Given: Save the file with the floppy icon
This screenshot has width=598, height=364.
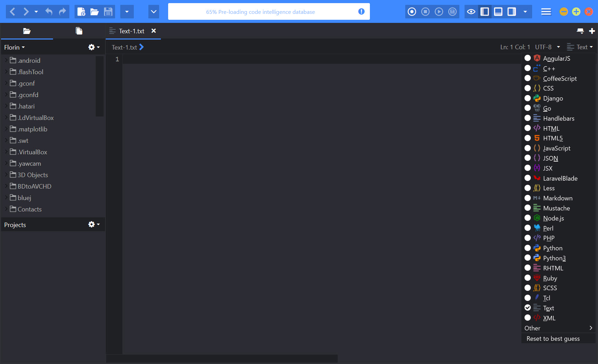Looking at the screenshot, I should pos(108,12).
